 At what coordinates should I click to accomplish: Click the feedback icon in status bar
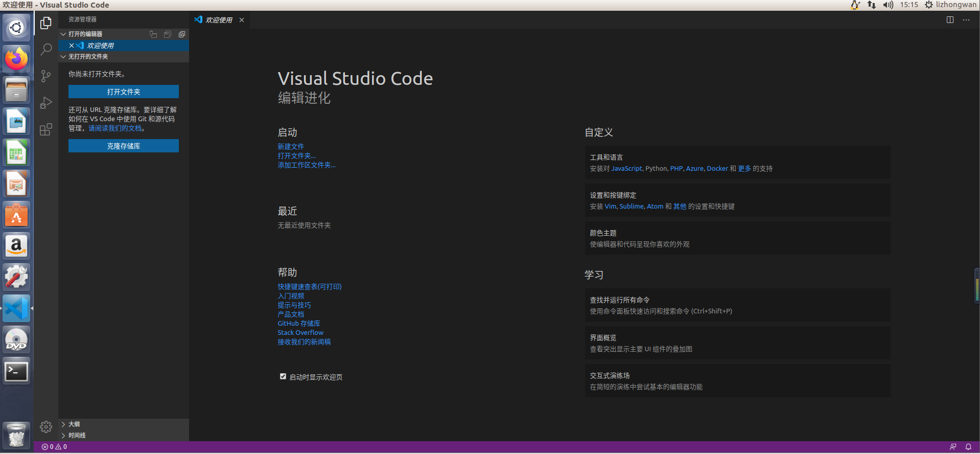click(953, 447)
